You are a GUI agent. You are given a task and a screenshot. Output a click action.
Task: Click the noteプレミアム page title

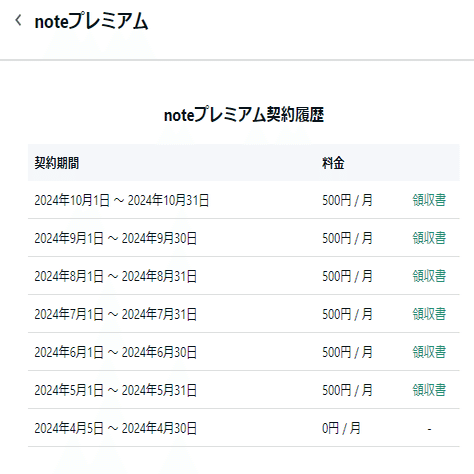pyautogui.click(x=91, y=21)
